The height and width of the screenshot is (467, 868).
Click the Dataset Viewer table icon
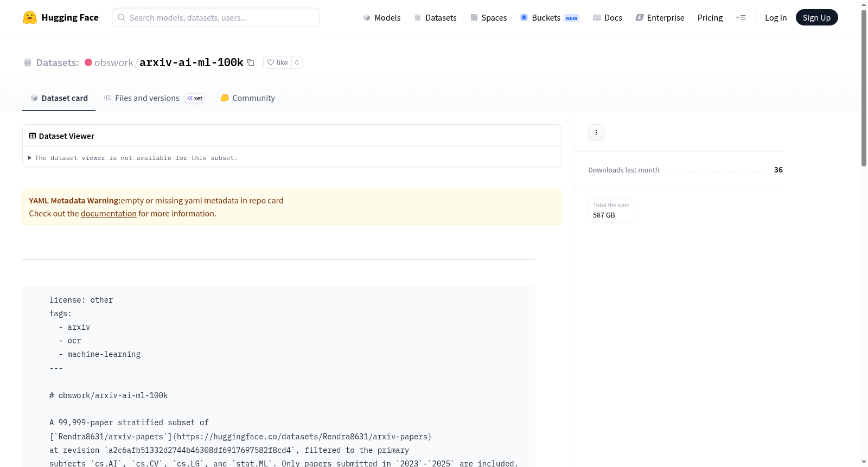[33, 136]
